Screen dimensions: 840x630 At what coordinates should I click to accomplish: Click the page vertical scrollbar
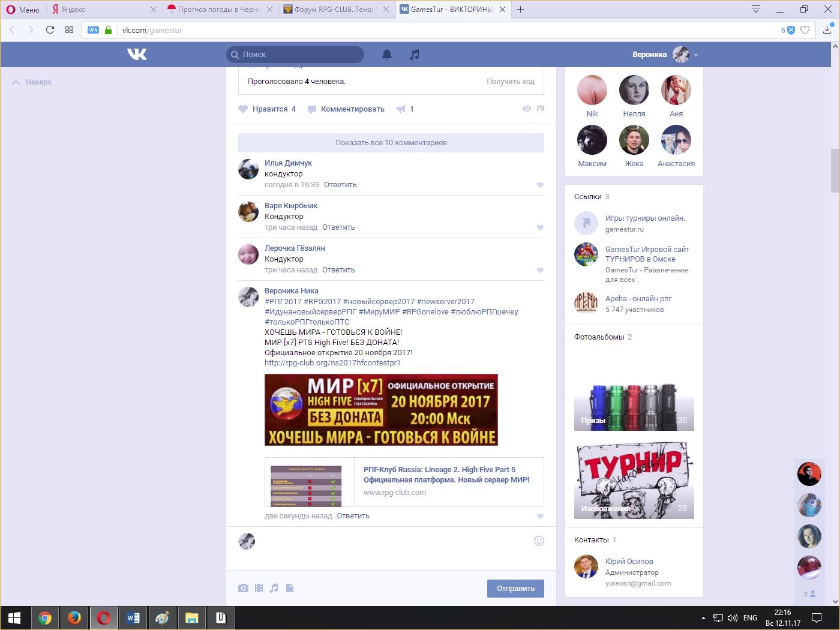pos(835,171)
